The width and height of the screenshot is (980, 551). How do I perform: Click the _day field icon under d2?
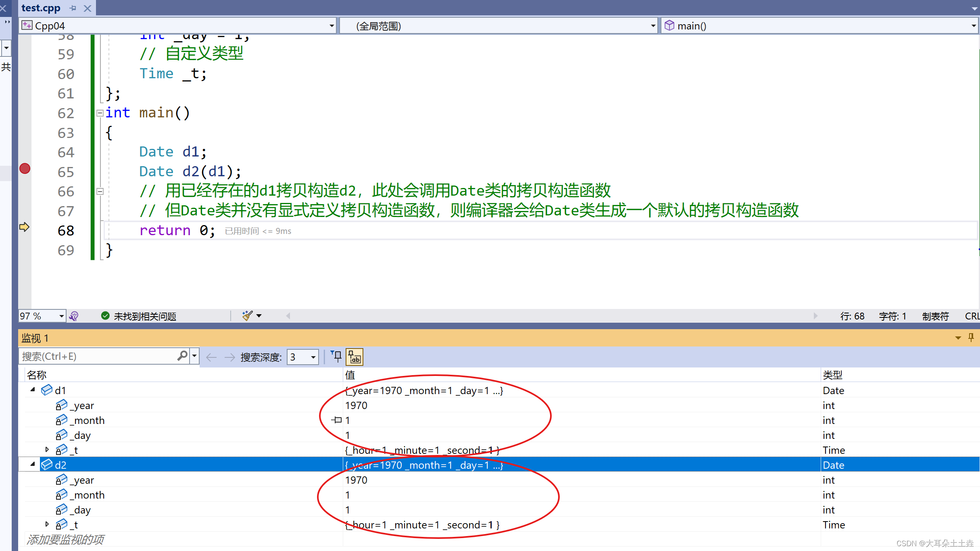61,509
